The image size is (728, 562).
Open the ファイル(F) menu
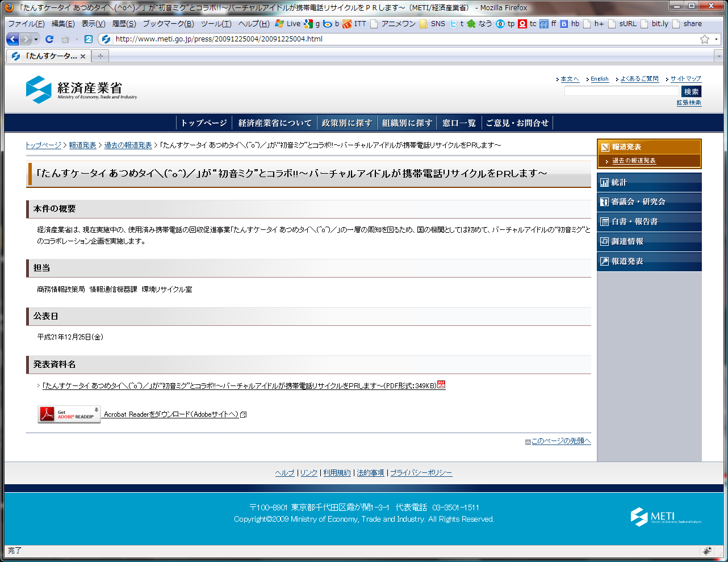26,24
